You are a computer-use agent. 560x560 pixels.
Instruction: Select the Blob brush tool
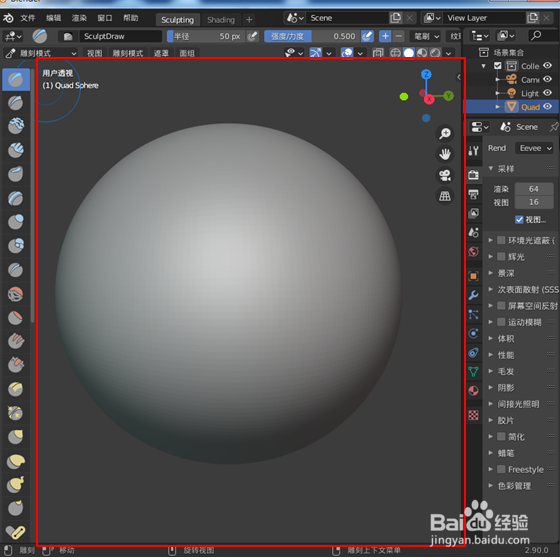pos(16,245)
